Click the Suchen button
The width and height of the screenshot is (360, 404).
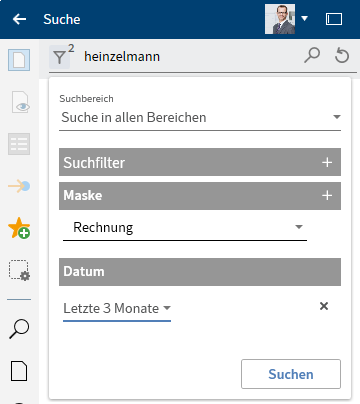click(x=291, y=374)
